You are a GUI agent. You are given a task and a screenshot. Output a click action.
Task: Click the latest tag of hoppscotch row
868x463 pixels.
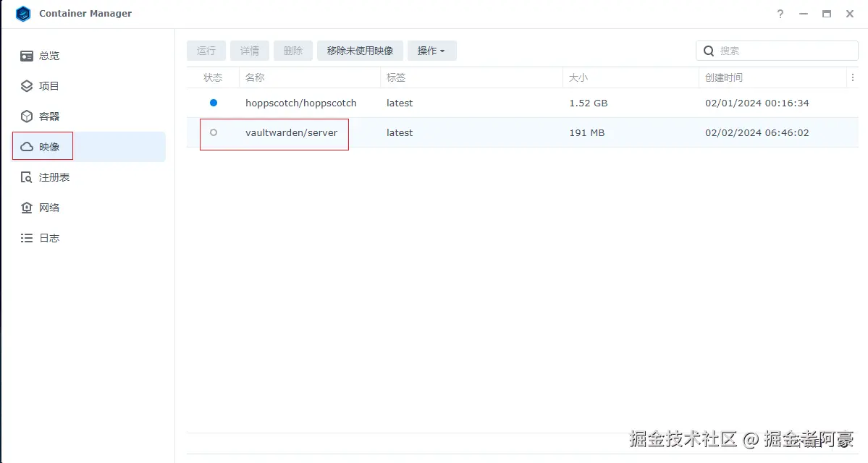pos(400,103)
